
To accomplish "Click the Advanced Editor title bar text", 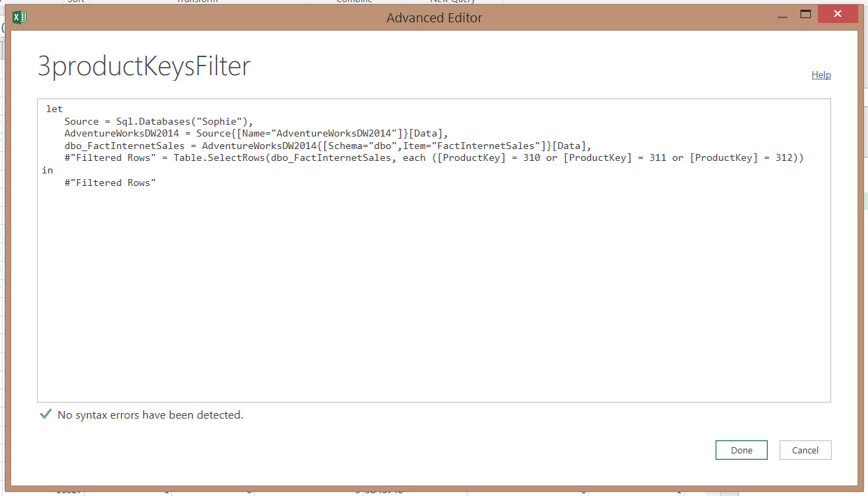I will pos(434,17).
